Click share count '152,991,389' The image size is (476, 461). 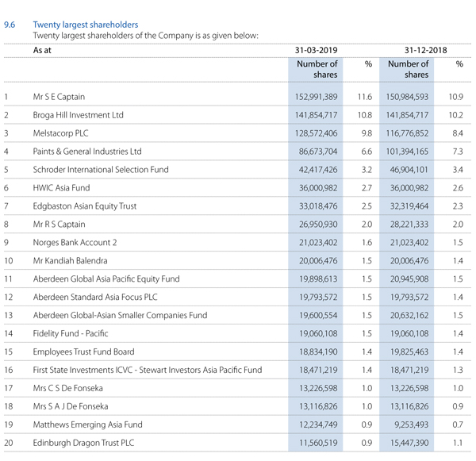point(316,97)
